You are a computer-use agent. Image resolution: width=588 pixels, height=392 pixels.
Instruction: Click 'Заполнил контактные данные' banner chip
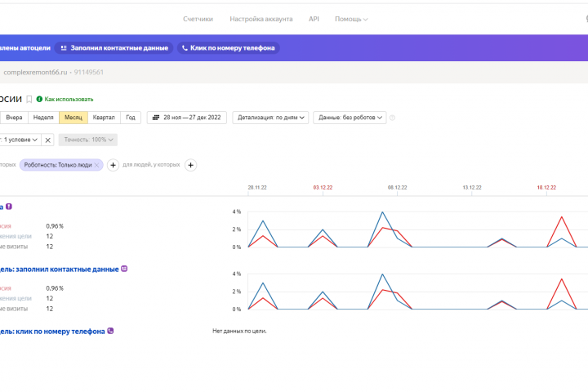[x=114, y=48]
